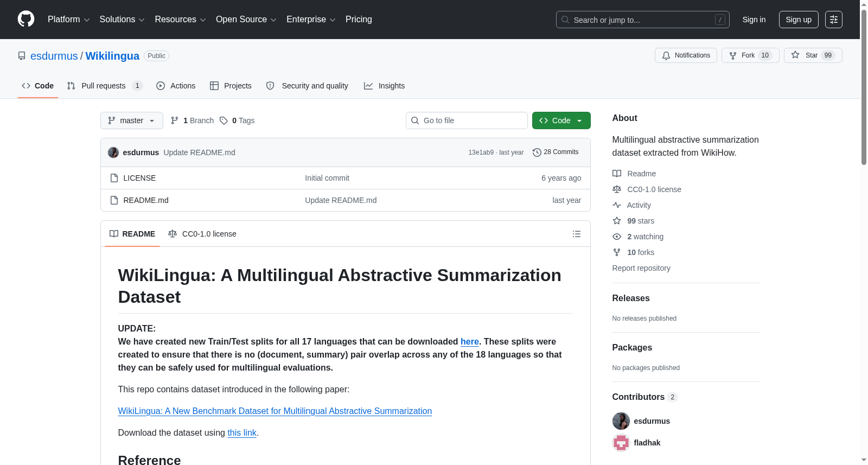Click the Sign up button
Image resolution: width=868 pixels, height=465 pixels.
tap(799, 20)
